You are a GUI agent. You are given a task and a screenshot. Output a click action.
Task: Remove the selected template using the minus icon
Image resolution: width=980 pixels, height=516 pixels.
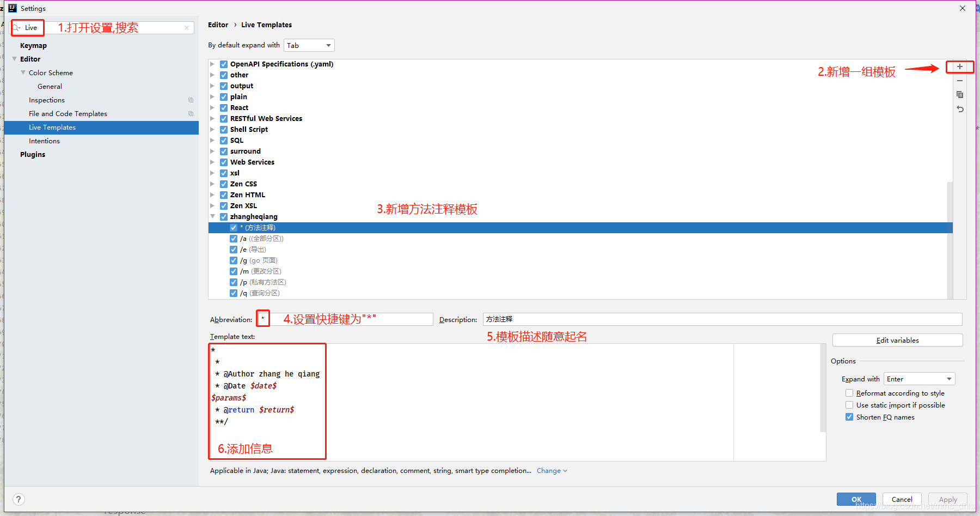[959, 80]
